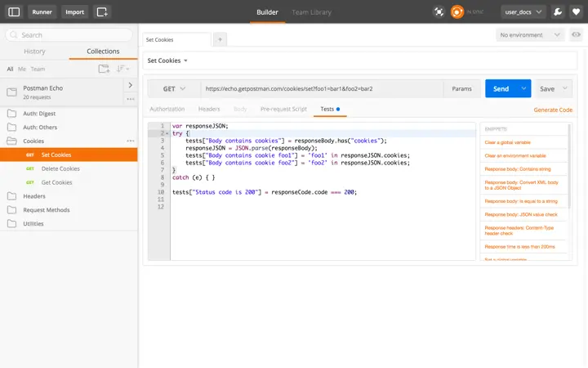
Task: Click the Generate Code link
Action: click(553, 110)
